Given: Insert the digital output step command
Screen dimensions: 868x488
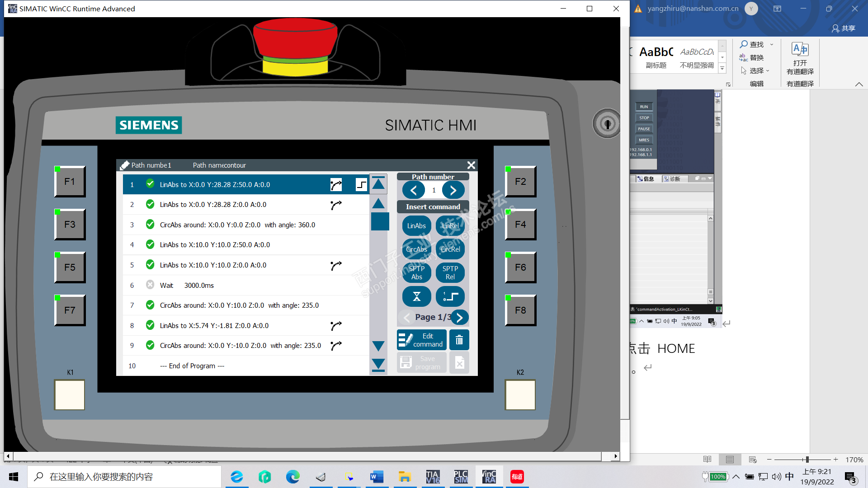Looking at the screenshot, I should 450,296.
